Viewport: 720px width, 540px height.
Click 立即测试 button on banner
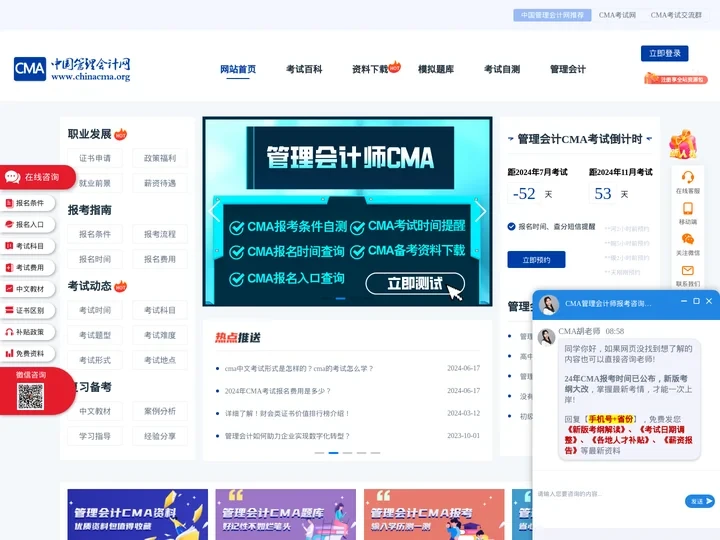[x=415, y=284]
